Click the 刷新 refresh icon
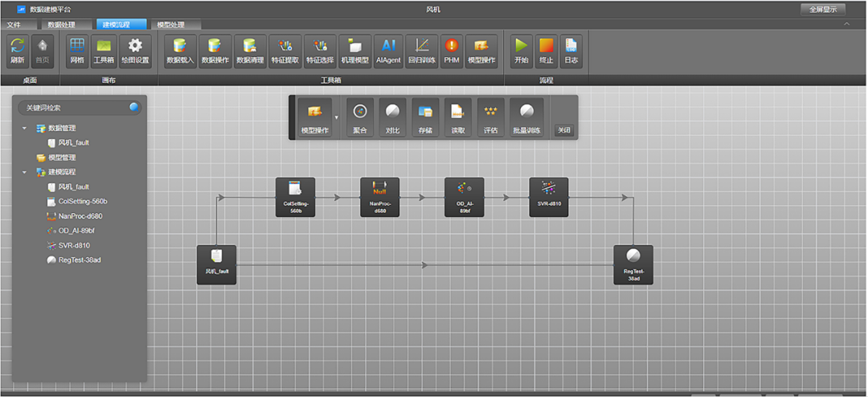868x397 pixels. [x=18, y=51]
